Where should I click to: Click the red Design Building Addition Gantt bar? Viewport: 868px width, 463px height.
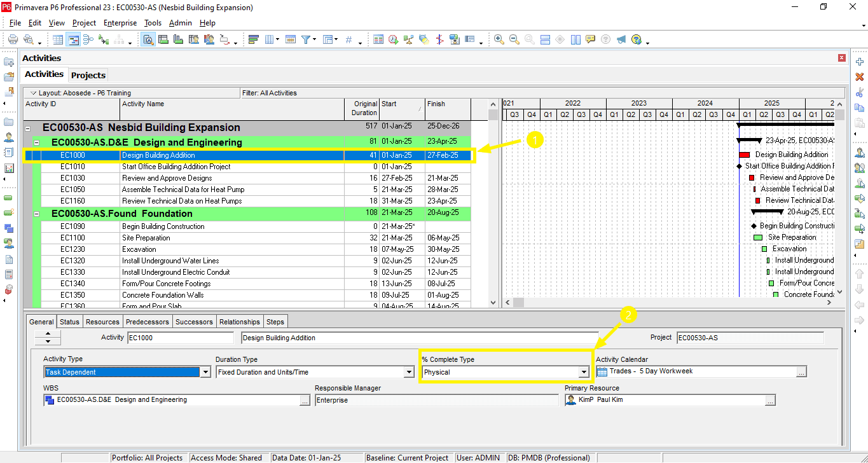pos(745,155)
